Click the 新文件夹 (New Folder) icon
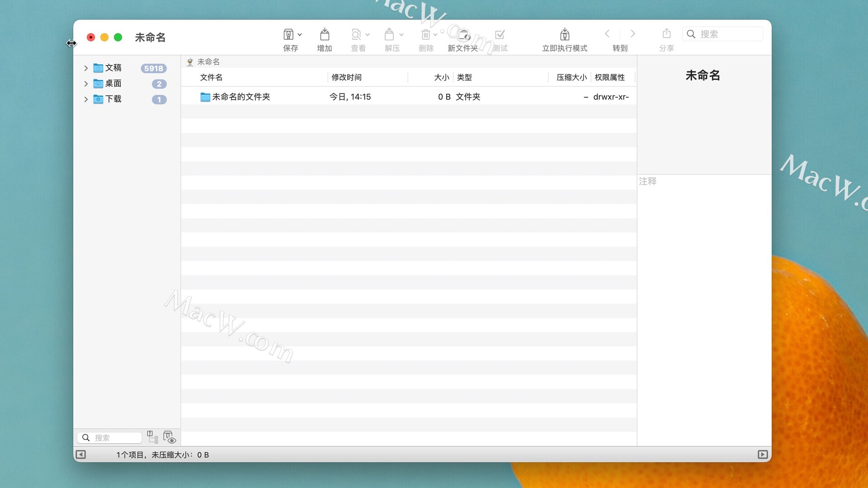 [464, 34]
